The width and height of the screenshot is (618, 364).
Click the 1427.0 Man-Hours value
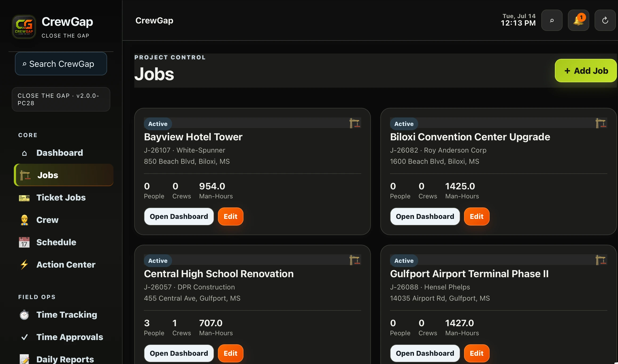point(460,323)
